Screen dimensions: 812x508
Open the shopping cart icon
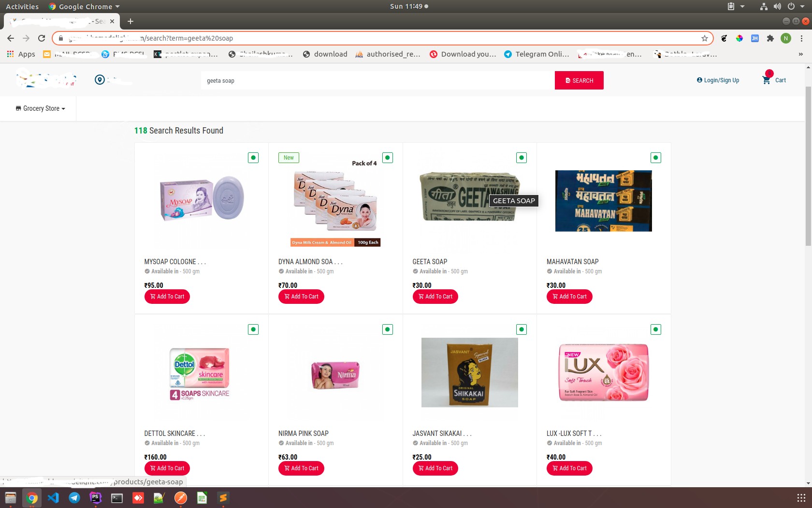pyautogui.click(x=767, y=80)
